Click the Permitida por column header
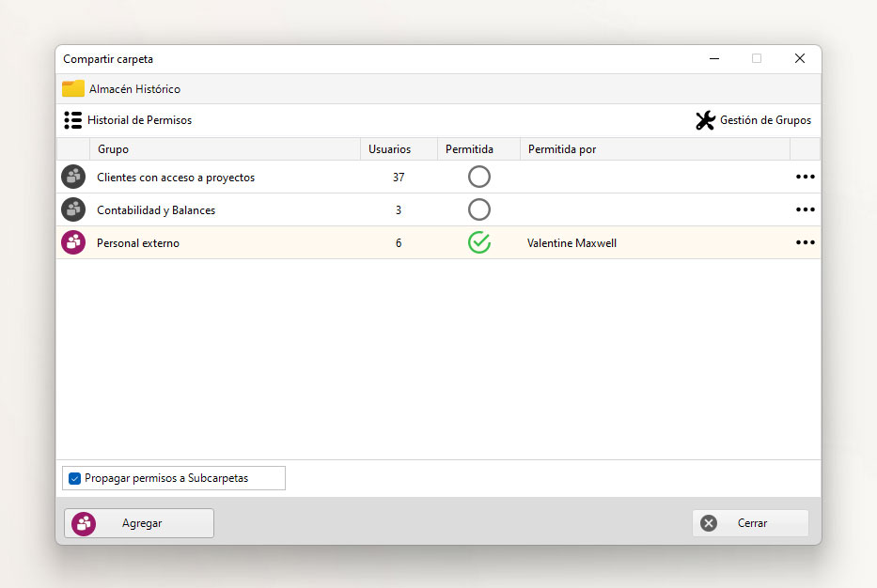Image resolution: width=877 pixels, height=588 pixels. (x=655, y=149)
